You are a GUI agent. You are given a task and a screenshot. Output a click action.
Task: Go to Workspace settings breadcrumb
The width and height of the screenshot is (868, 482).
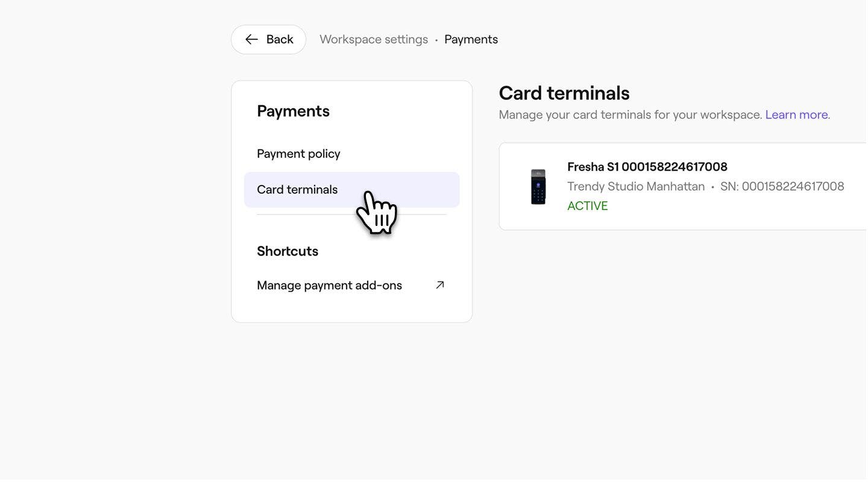[374, 40]
